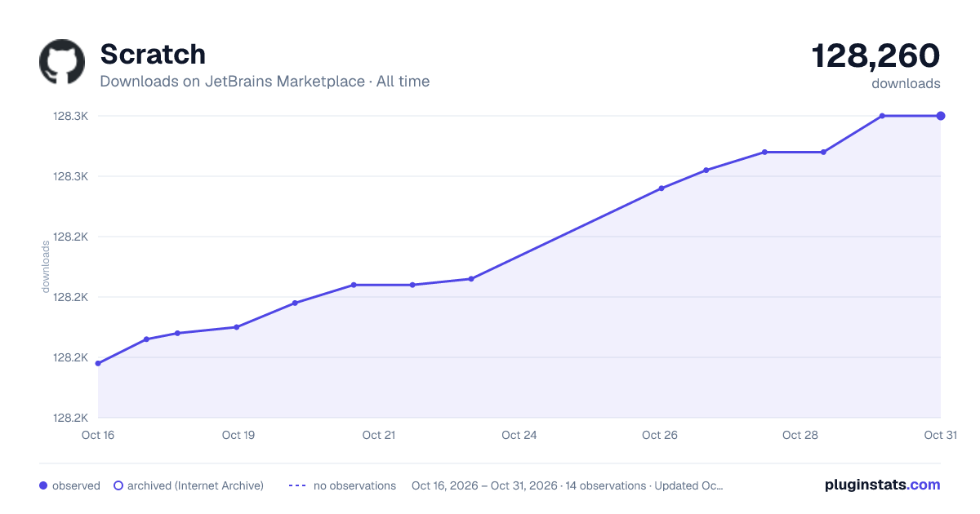The image size is (980, 514).
Task: Select the Scratch plugin title
Action: pyautogui.click(x=153, y=54)
